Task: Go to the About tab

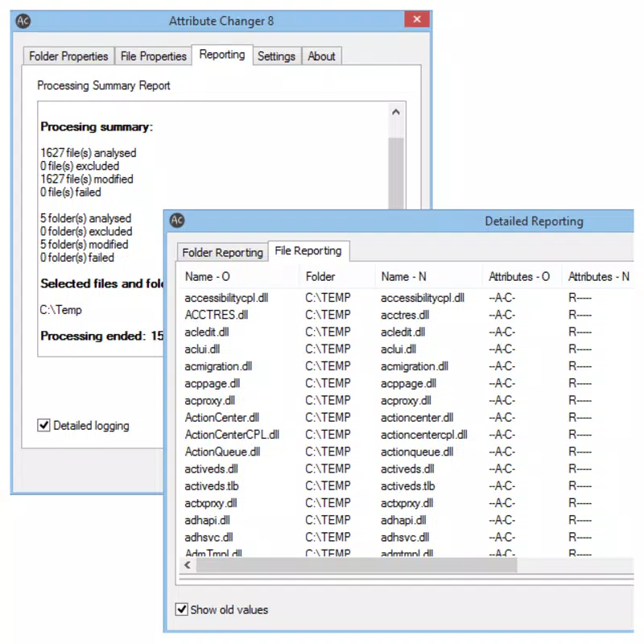Action: 321,56
